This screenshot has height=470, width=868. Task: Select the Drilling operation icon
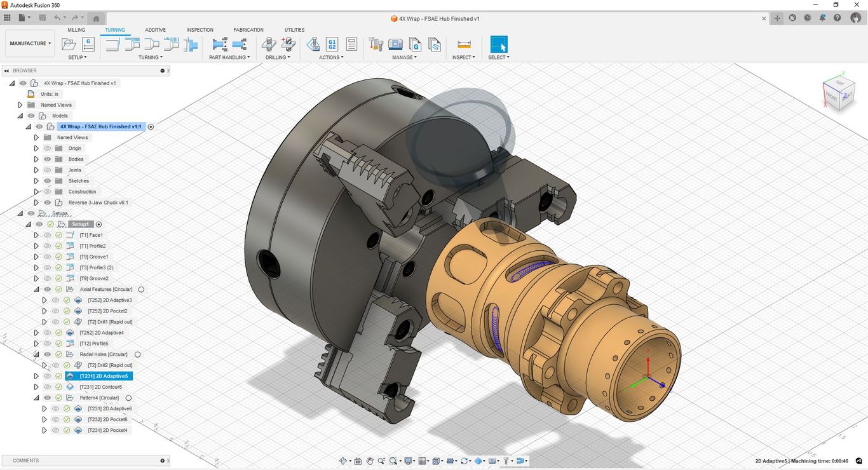coord(268,44)
